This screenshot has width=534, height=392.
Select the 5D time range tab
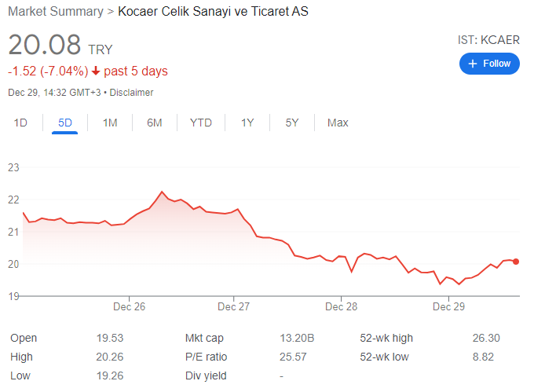click(65, 123)
